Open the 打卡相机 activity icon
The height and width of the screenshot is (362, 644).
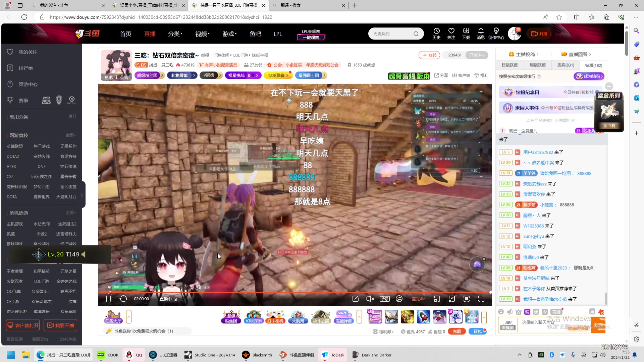point(275,317)
